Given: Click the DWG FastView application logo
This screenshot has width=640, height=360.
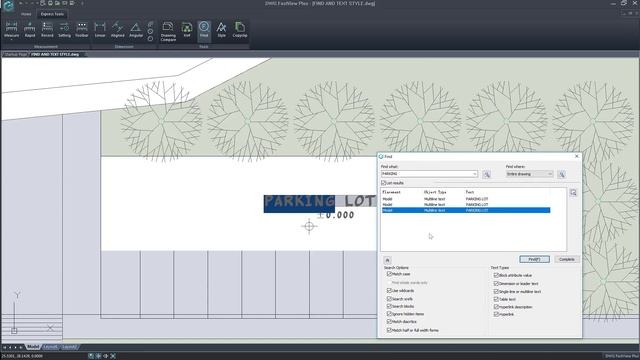Looking at the screenshot, I should [x=8, y=5].
